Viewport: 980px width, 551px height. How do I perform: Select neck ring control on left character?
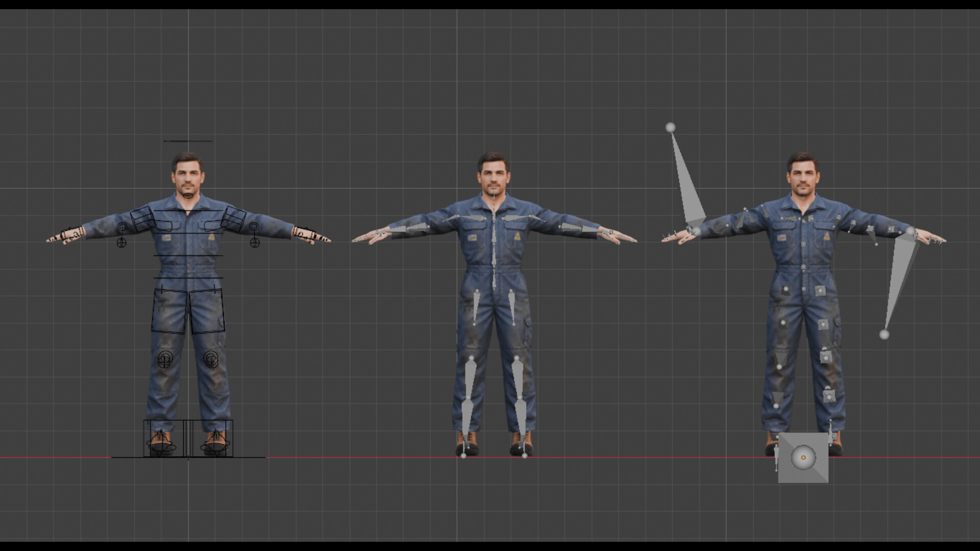[x=188, y=195]
